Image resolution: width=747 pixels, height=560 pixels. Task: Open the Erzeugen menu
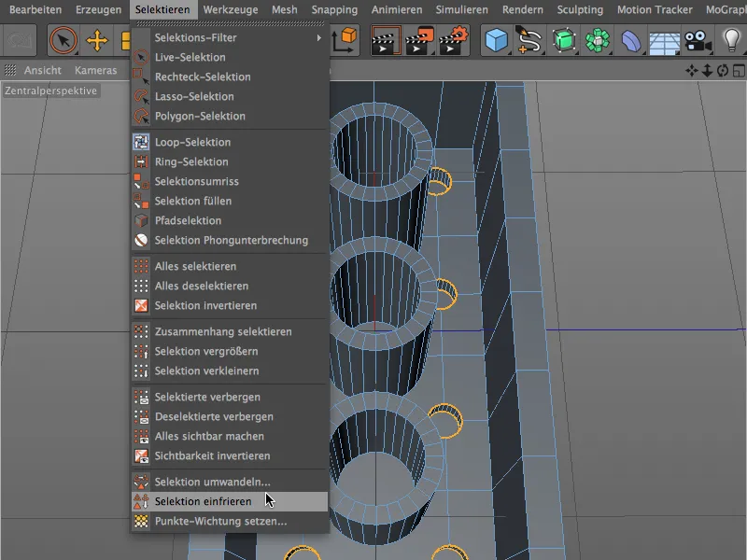coord(98,9)
